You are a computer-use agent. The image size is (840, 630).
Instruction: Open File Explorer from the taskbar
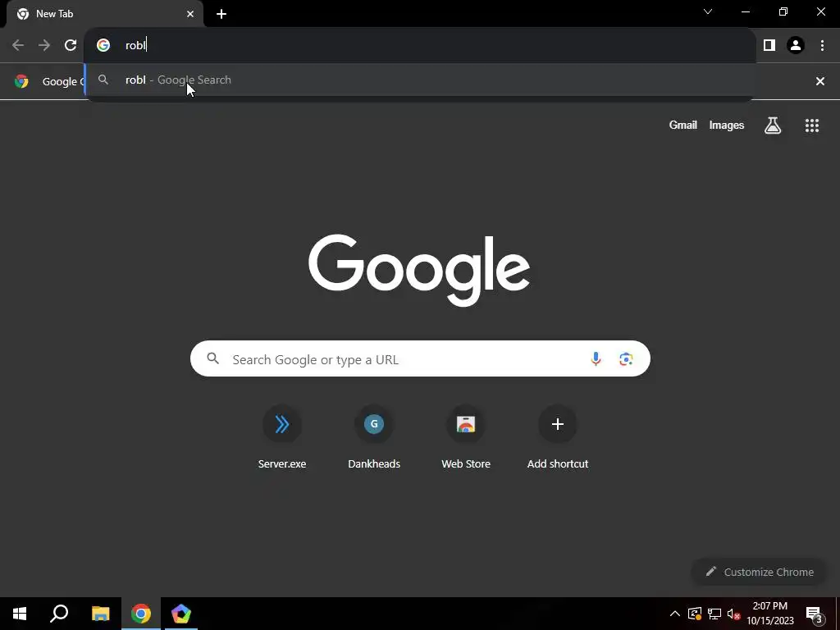[100, 614]
